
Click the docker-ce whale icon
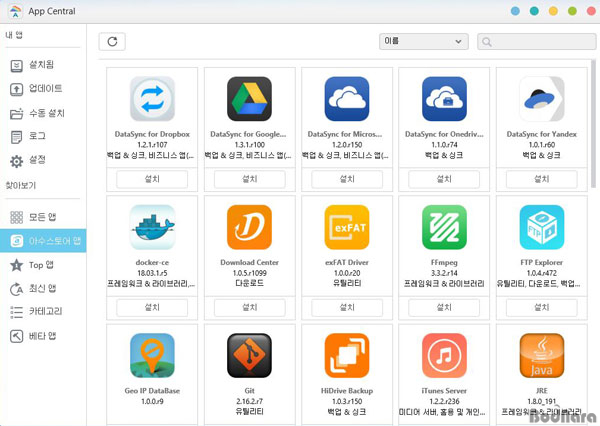152,227
